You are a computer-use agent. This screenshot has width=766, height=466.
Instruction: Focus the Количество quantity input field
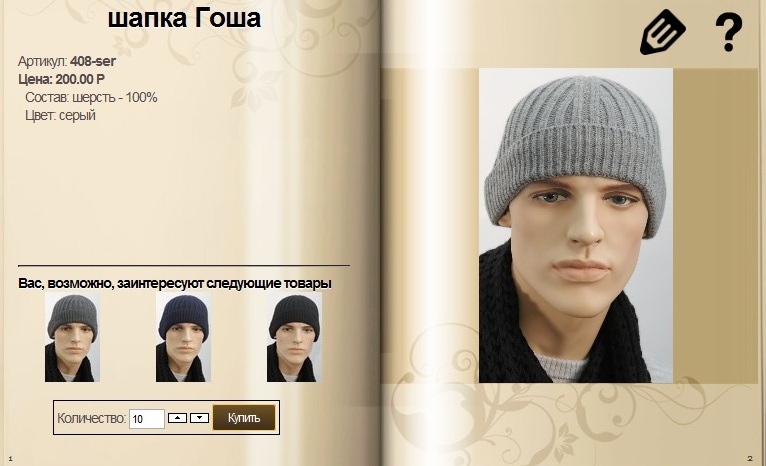click(x=147, y=419)
